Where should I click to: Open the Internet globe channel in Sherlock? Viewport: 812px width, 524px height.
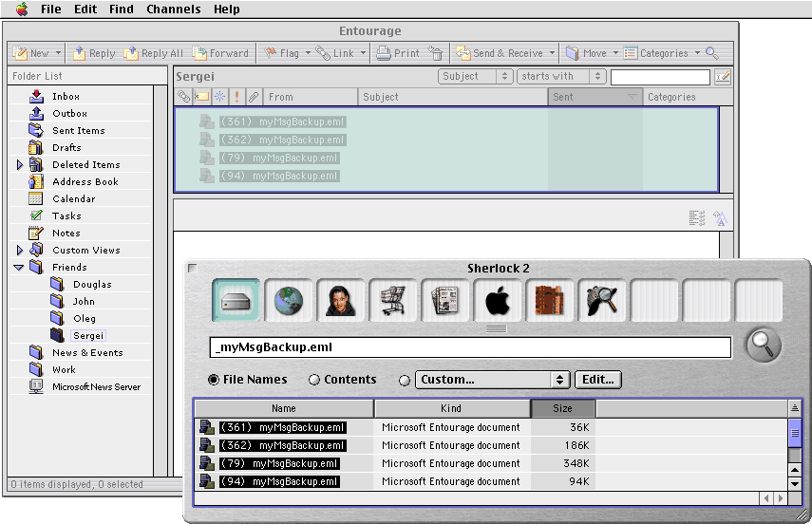[289, 301]
